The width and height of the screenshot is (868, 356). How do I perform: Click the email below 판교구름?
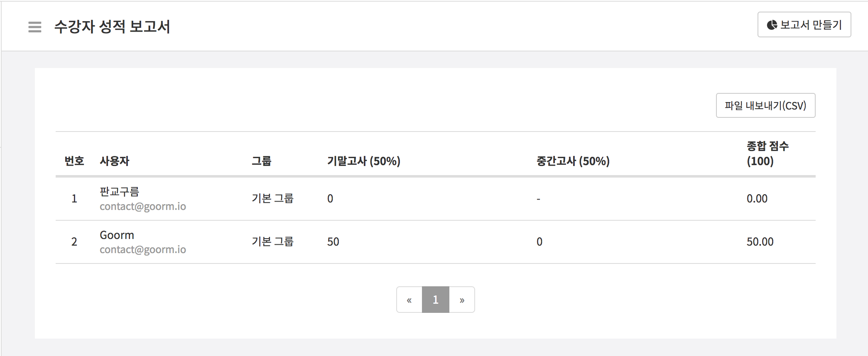143,207
